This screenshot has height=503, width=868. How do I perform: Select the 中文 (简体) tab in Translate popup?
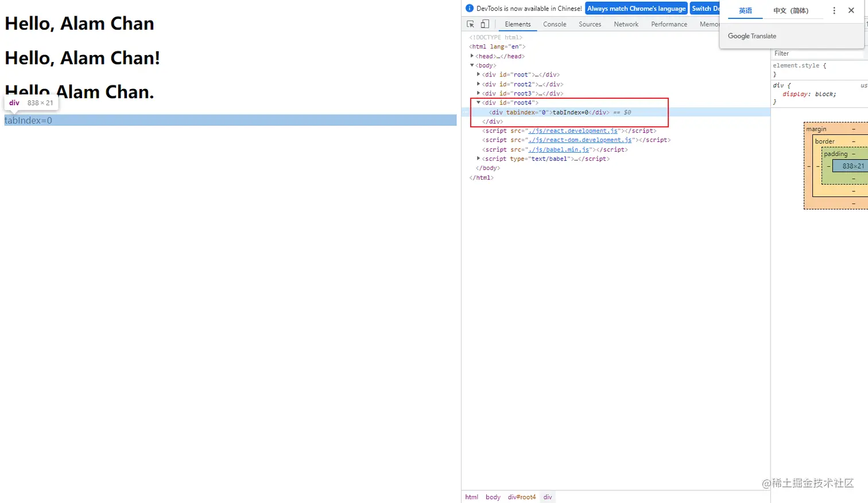click(x=790, y=11)
